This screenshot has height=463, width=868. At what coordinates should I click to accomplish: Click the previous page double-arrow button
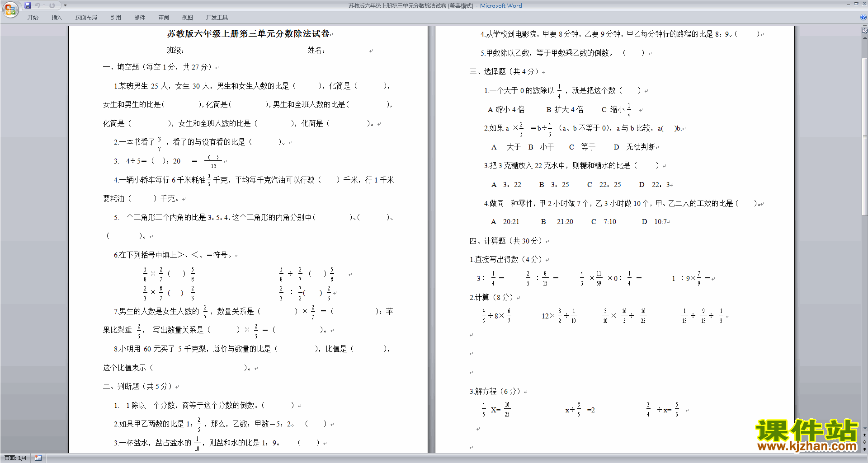[x=865, y=435]
